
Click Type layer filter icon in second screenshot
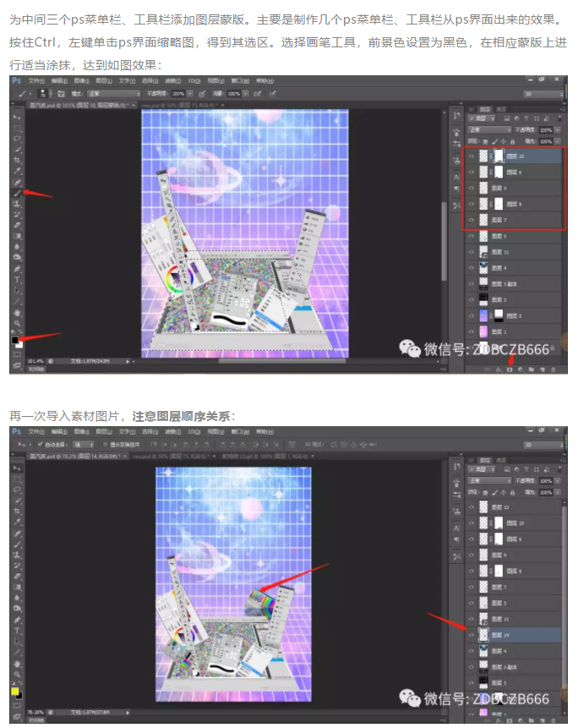pyautogui.click(x=526, y=469)
